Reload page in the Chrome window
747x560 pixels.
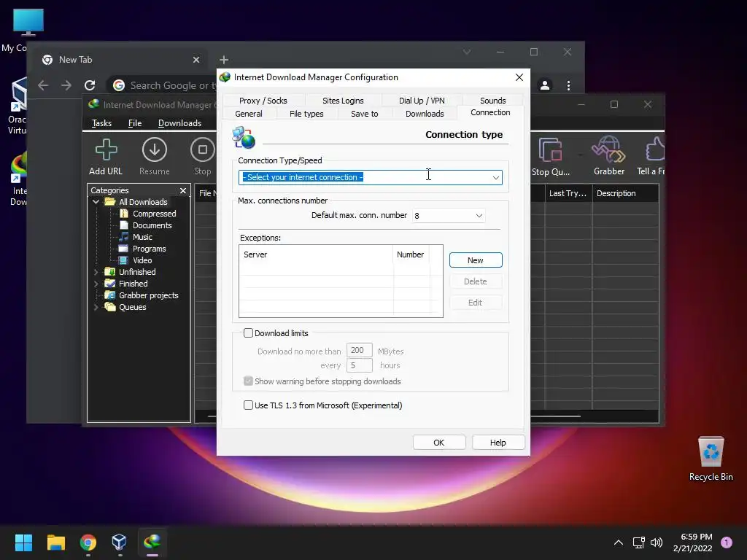pos(90,85)
